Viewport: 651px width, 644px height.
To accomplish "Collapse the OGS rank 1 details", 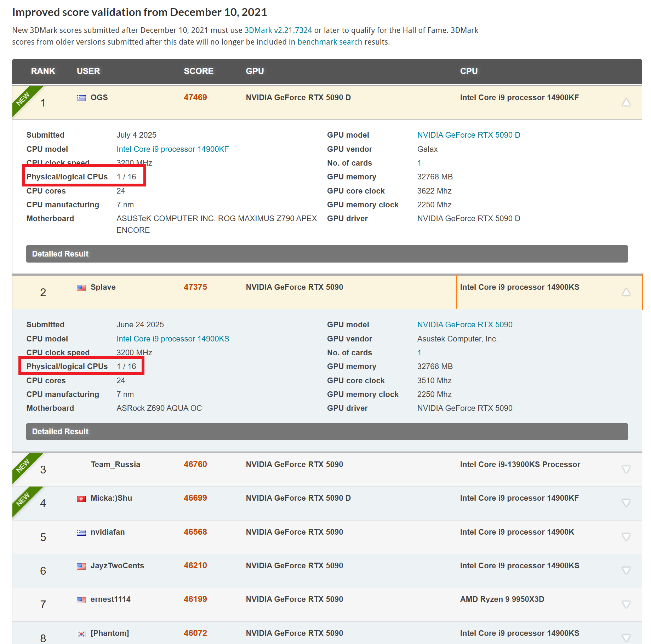I will click(x=626, y=103).
